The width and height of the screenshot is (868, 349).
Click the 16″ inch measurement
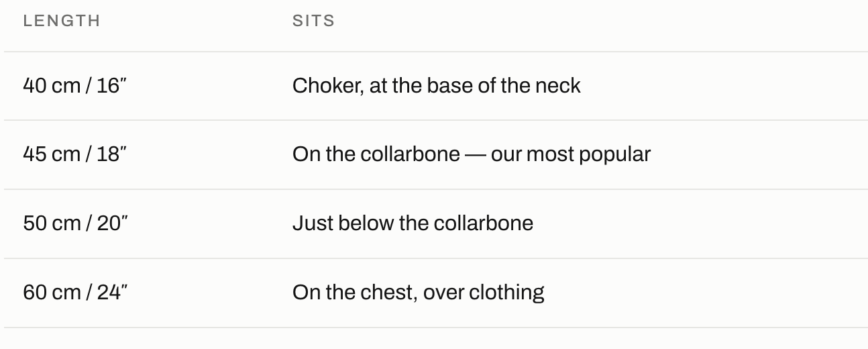[111, 86]
